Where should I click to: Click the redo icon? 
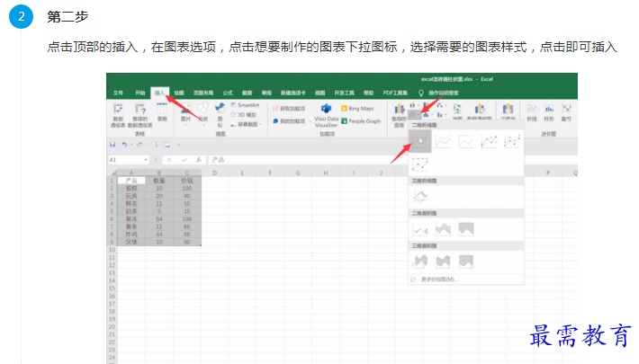click(139, 145)
